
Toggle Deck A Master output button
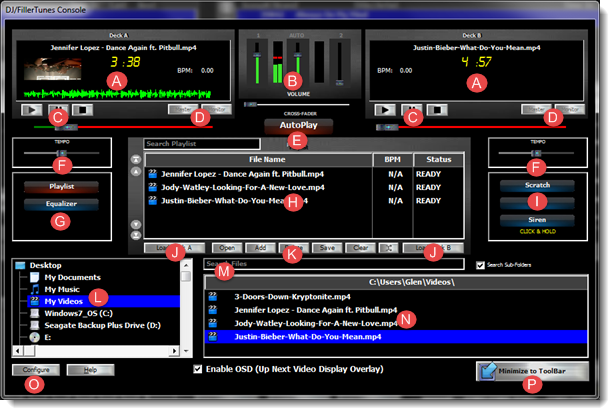[183, 109]
